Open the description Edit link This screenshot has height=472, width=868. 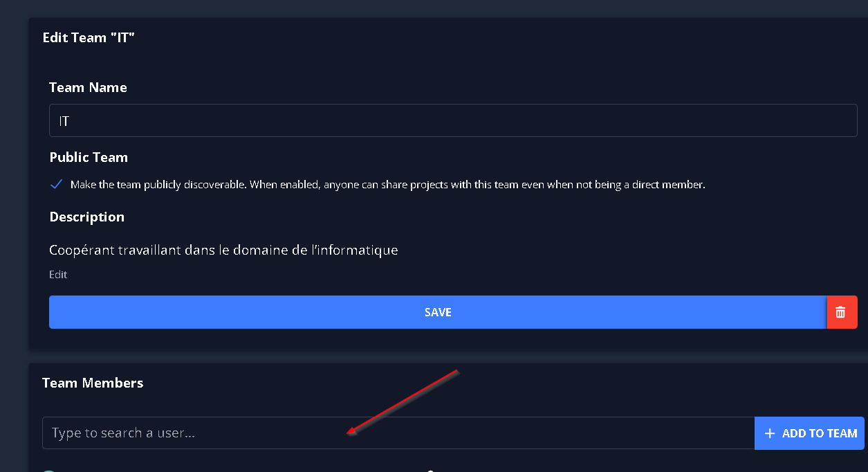tap(58, 275)
